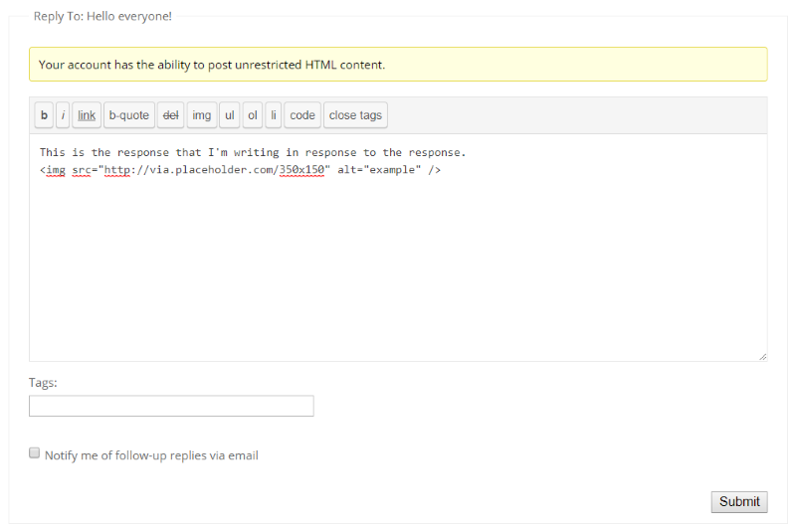Insert an image tag with img button
The height and width of the screenshot is (532, 796).
(x=202, y=115)
